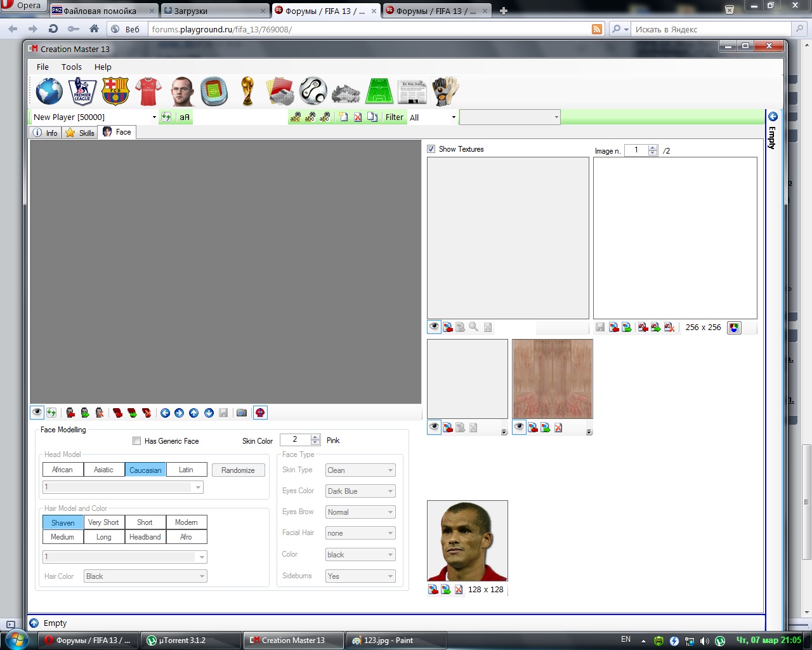Viewport: 812px width, 650px height.
Task: Select the stadium editor icon
Action: (x=214, y=91)
